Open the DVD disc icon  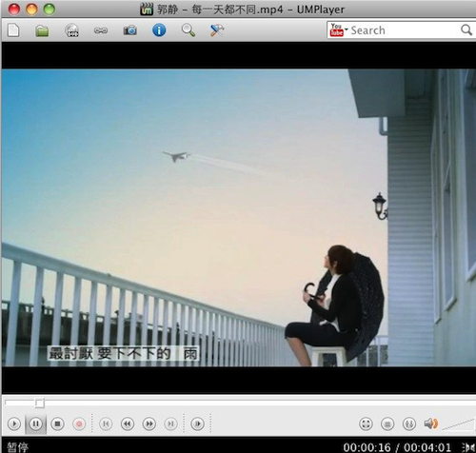(x=71, y=30)
